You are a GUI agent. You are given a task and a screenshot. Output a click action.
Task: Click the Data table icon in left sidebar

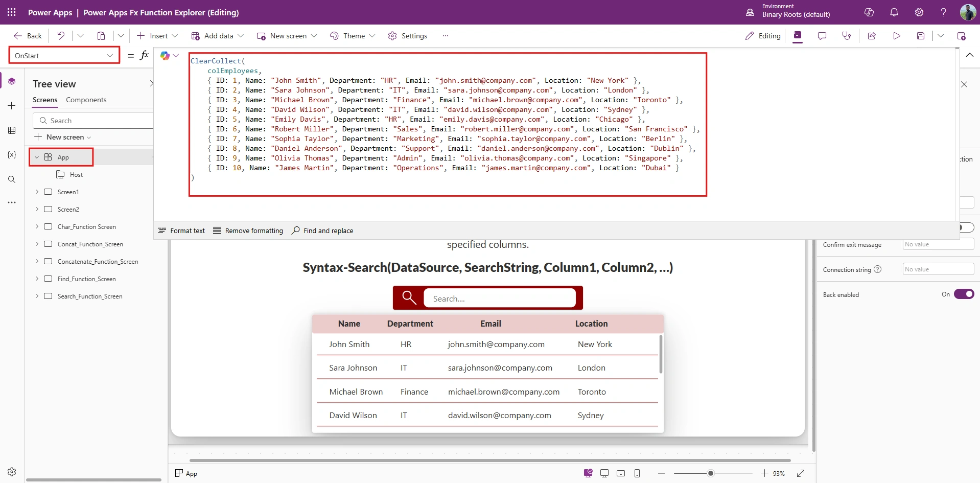[x=12, y=130]
